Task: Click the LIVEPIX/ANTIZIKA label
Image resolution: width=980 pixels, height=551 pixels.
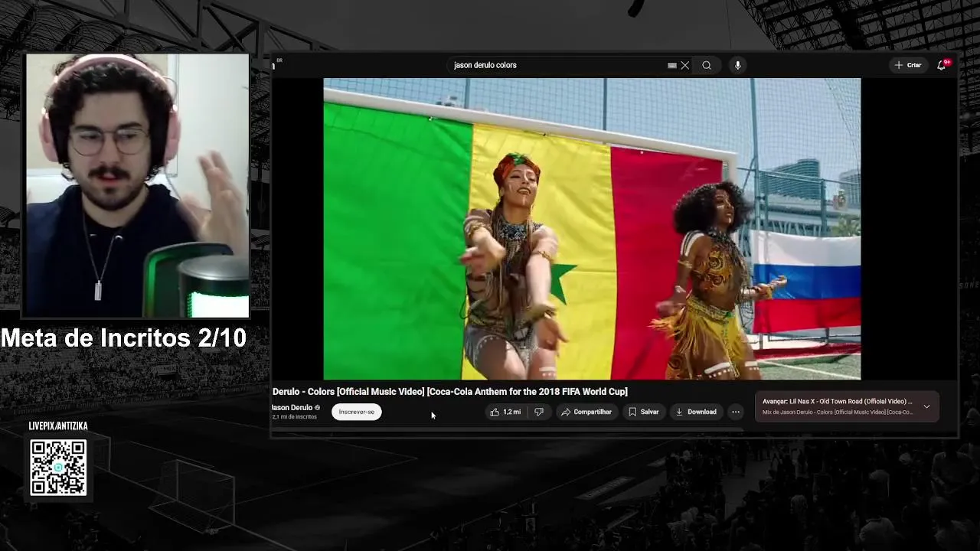Action: [x=58, y=426]
